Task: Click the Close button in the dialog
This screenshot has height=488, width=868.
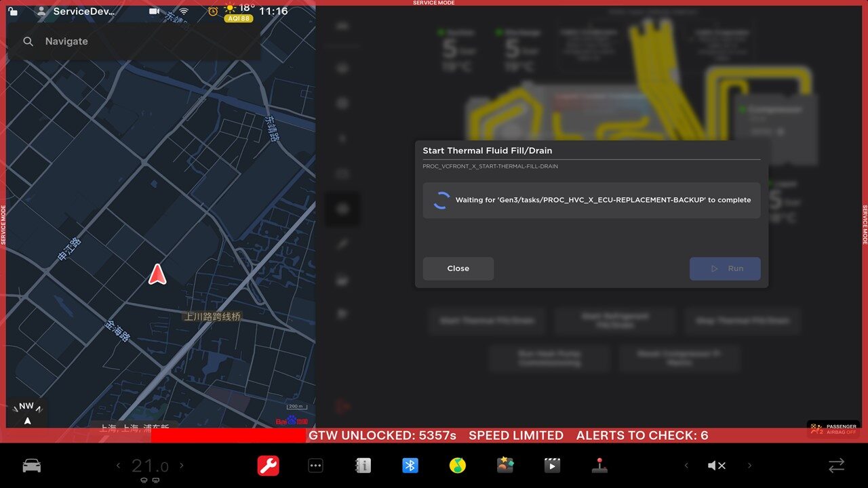Action: [458, 268]
